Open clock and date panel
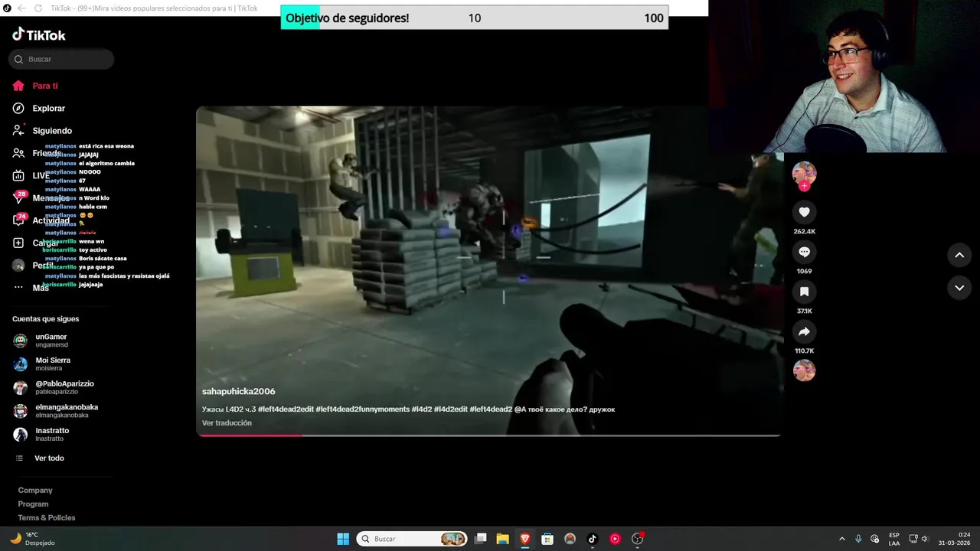This screenshot has height=551, width=980. point(954,539)
